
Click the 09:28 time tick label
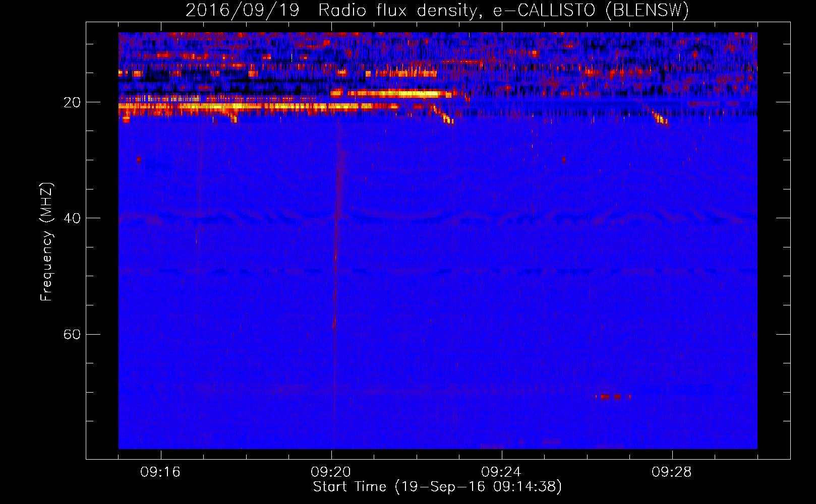point(672,472)
